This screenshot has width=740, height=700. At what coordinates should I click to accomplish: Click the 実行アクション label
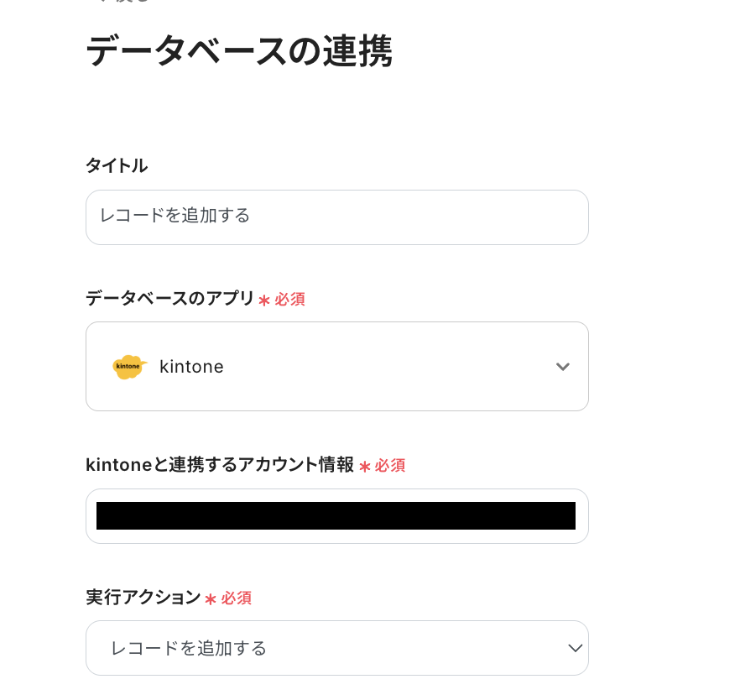(x=143, y=597)
